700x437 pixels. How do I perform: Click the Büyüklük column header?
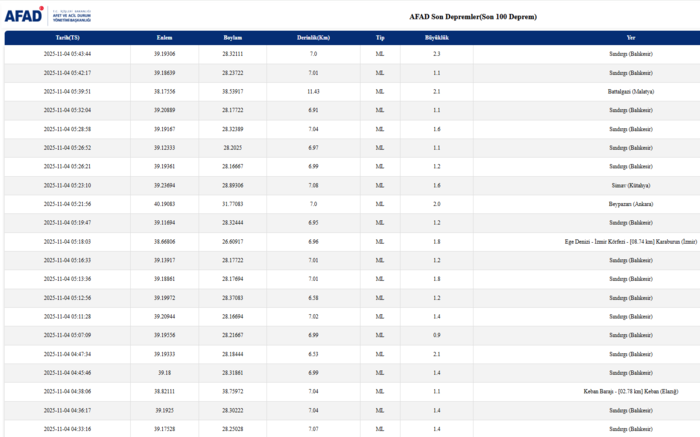(x=437, y=37)
